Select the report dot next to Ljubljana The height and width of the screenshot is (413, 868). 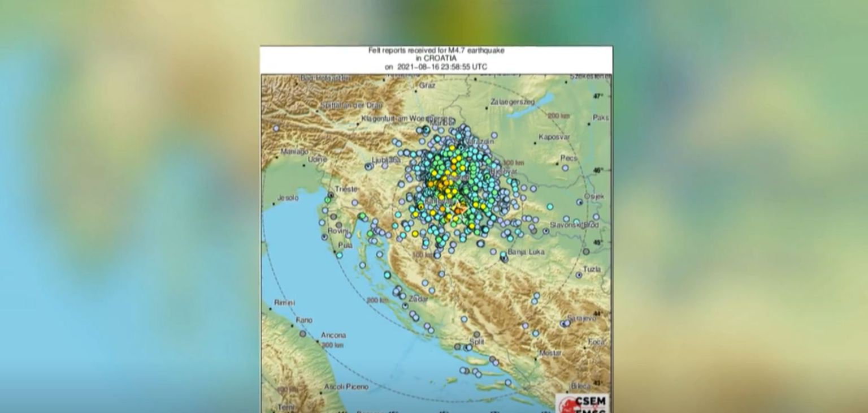[369, 166]
